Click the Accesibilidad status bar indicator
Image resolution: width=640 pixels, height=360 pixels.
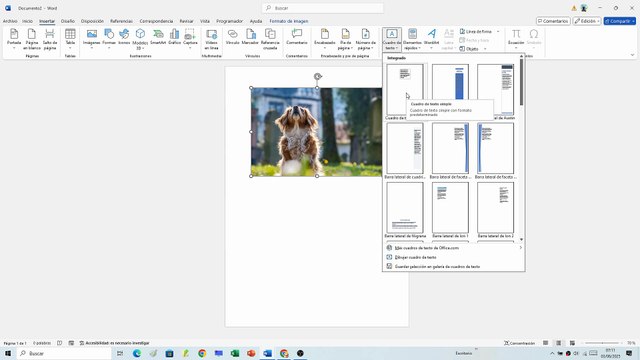[114, 343]
